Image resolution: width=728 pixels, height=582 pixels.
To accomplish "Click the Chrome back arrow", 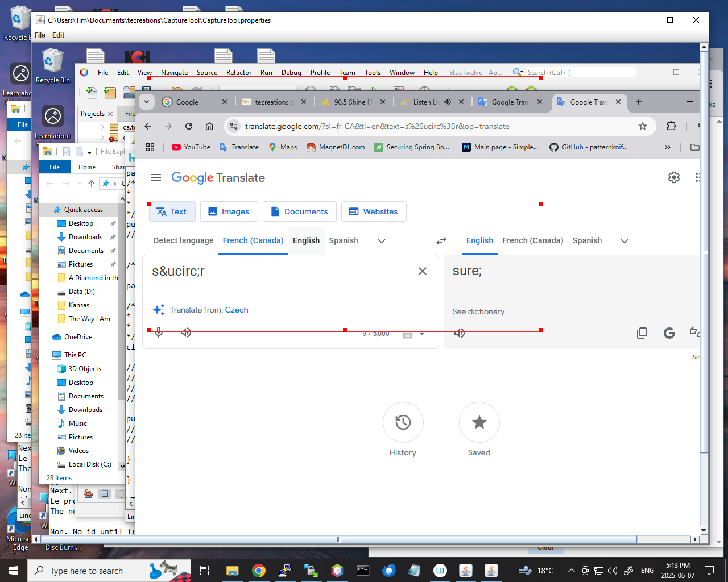I will pyautogui.click(x=148, y=126).
